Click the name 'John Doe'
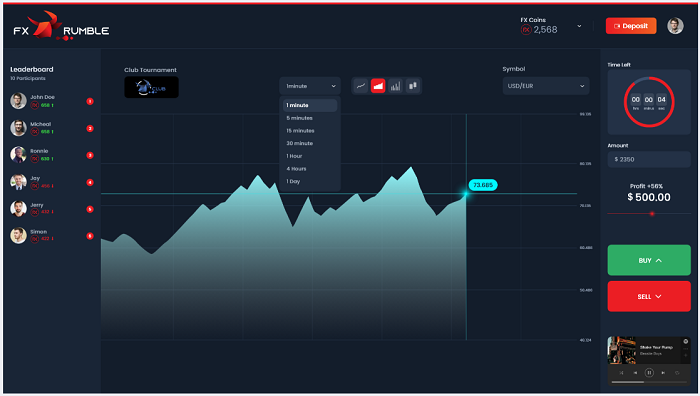This screenshot has width=700, height=396. 42,97
